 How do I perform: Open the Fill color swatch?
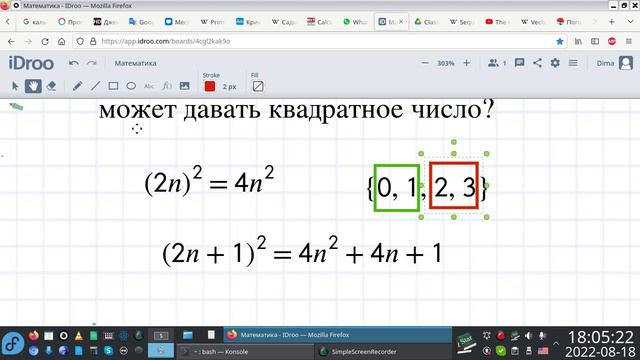(258, 87)
